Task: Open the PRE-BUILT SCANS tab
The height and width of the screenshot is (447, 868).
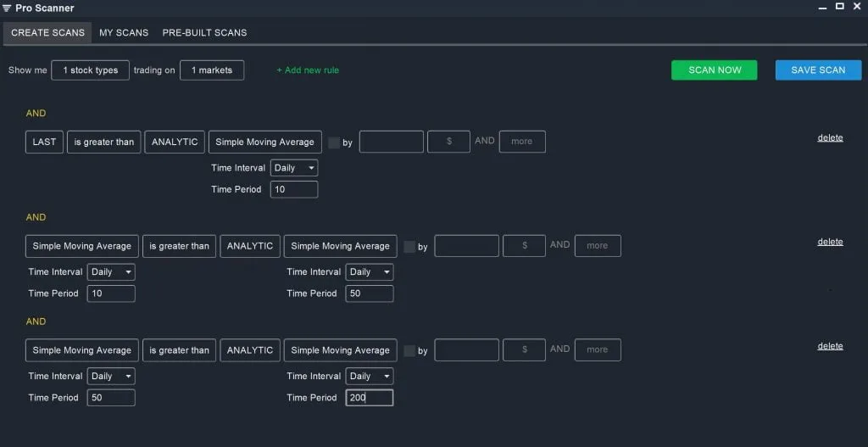Action: click(x=204, y=33)
